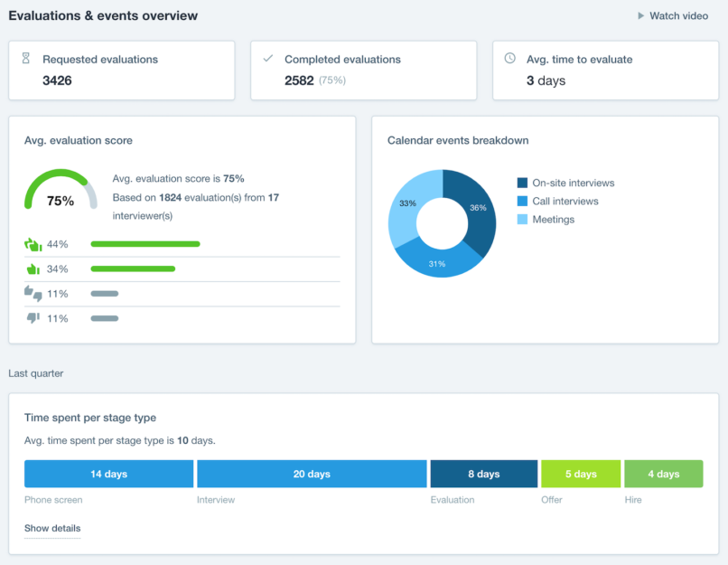The height and width of the screenshot is (565, 728).
Task: Toggle the Meetings legend entry
Action: 554,219
